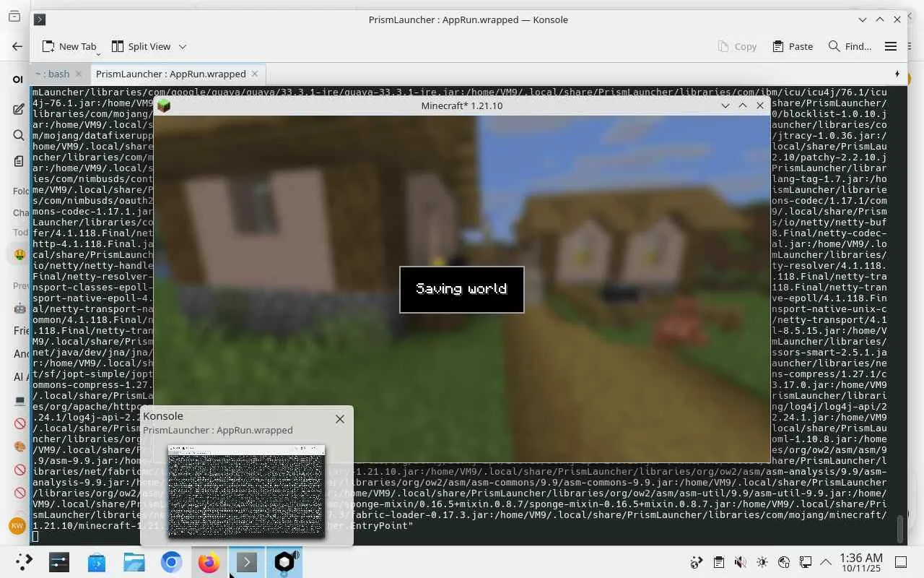Expand hidden system tray icons
The height and width of the screenshot is (578, 924).
pos(826,562)
